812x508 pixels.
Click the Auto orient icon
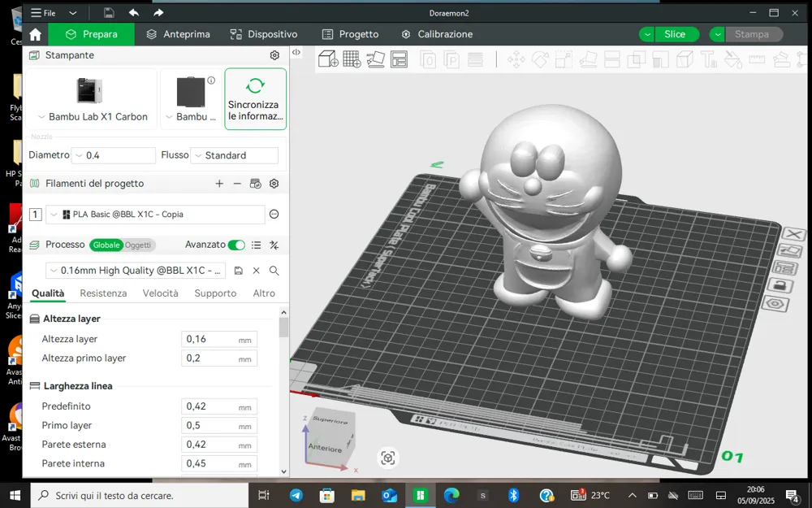pos(375,59)
